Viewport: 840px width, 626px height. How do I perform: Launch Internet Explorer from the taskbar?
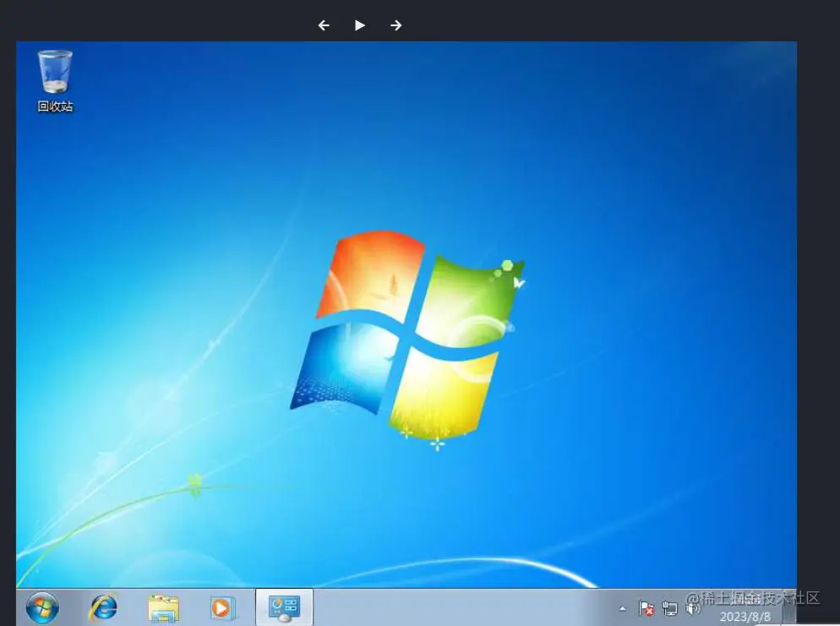(x=103, y=608)
